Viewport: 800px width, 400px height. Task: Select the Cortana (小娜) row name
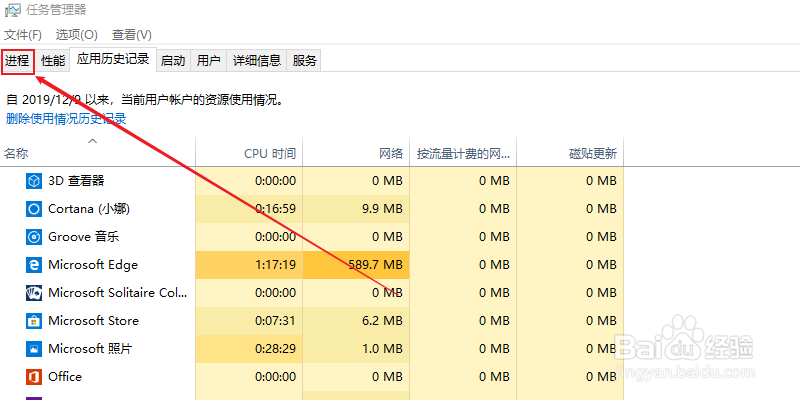click(89, 209)
